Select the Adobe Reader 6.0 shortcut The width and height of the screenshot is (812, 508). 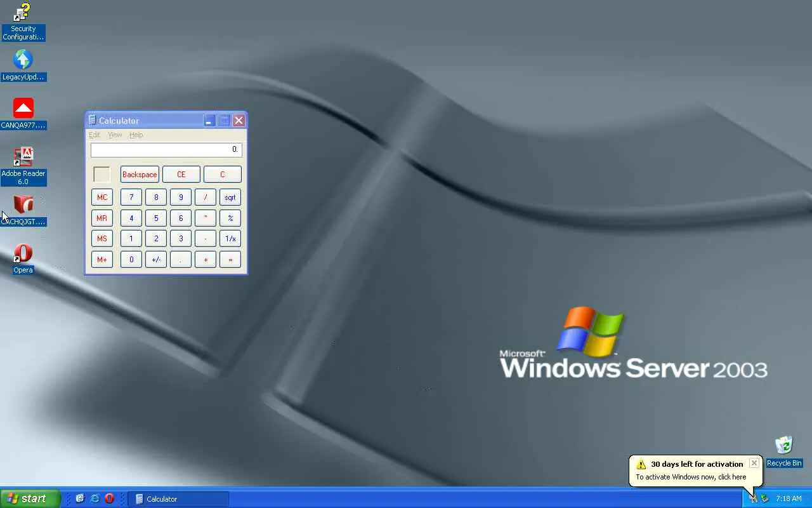(x=23, y=166)
